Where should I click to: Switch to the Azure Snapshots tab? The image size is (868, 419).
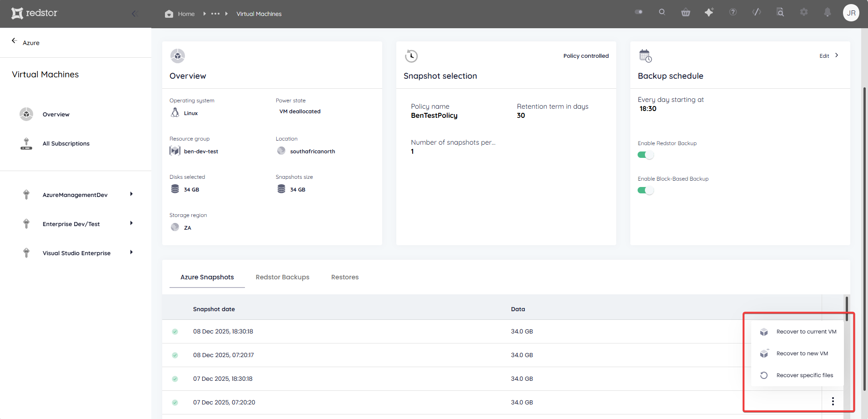207,277
